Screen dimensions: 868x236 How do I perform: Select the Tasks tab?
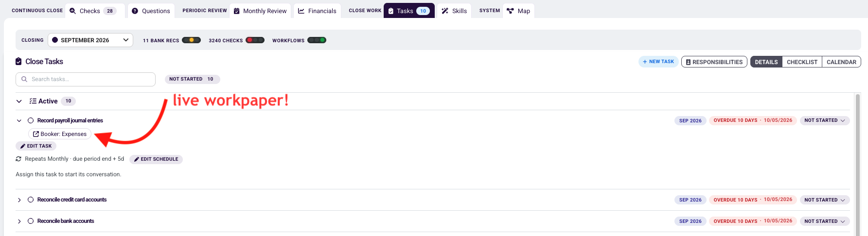coord(409,11)
